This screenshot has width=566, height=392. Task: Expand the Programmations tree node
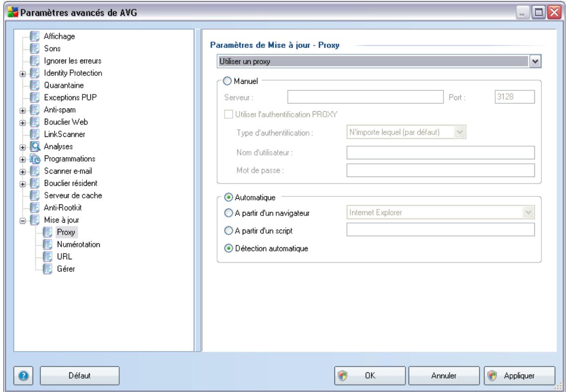(22, 159)
